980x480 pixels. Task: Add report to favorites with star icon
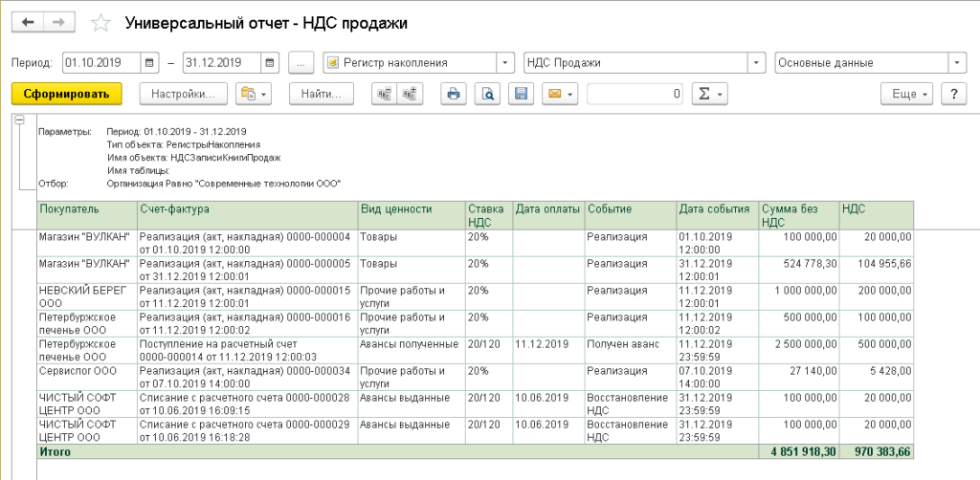tap(100, 22)
